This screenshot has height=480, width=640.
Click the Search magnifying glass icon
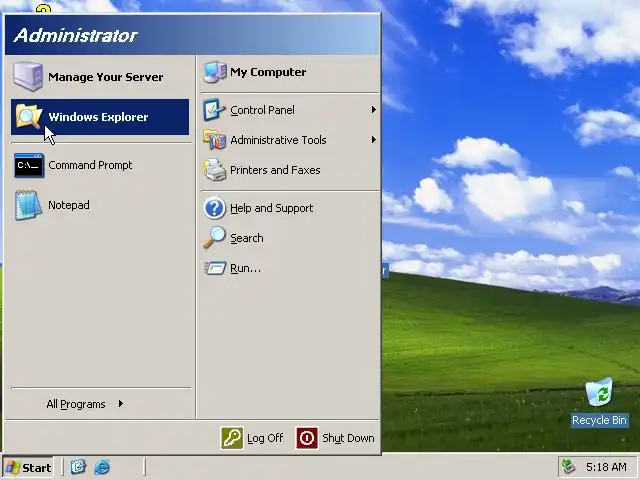click(x=214, y=238)
